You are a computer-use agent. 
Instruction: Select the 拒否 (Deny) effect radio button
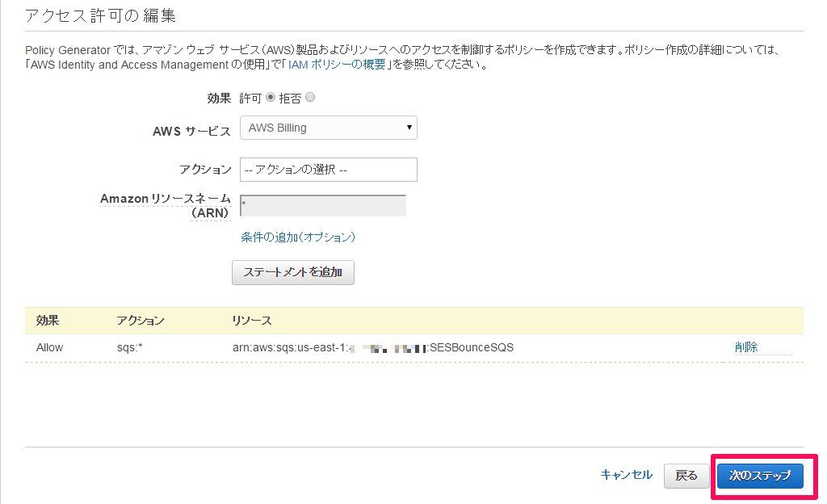[310, 98]
